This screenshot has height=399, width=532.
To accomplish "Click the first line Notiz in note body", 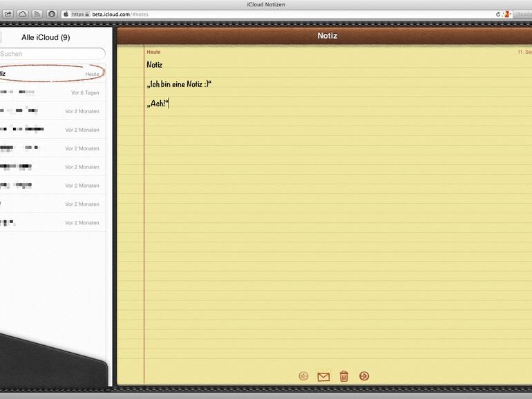I will pos(154,64).
